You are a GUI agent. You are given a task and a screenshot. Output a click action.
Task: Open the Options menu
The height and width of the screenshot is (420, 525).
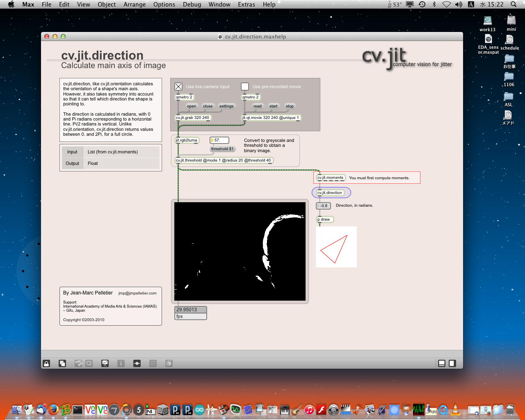164,4
